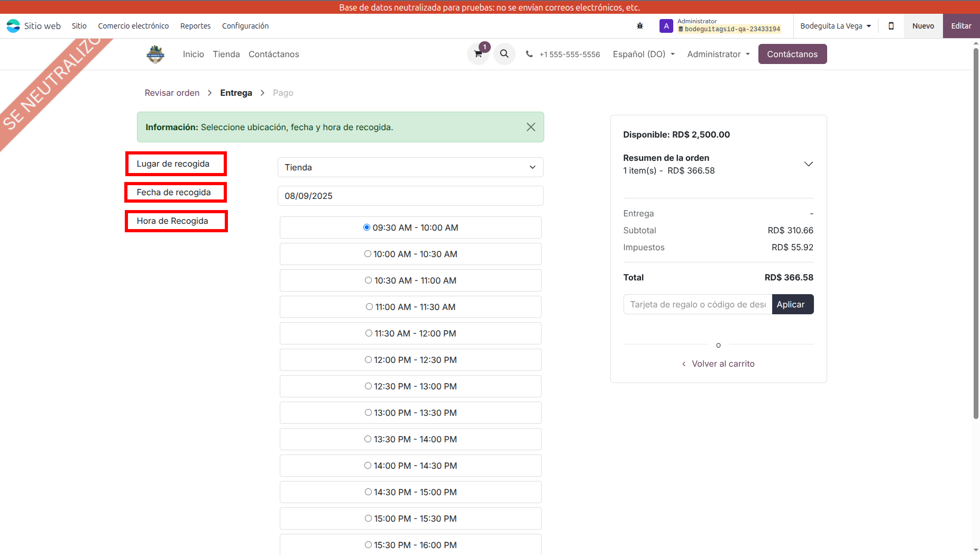Choose the 12:00 PM - 12:30 PM pickup time
Viewport: 980px width, 555px height.
point(368,360)
